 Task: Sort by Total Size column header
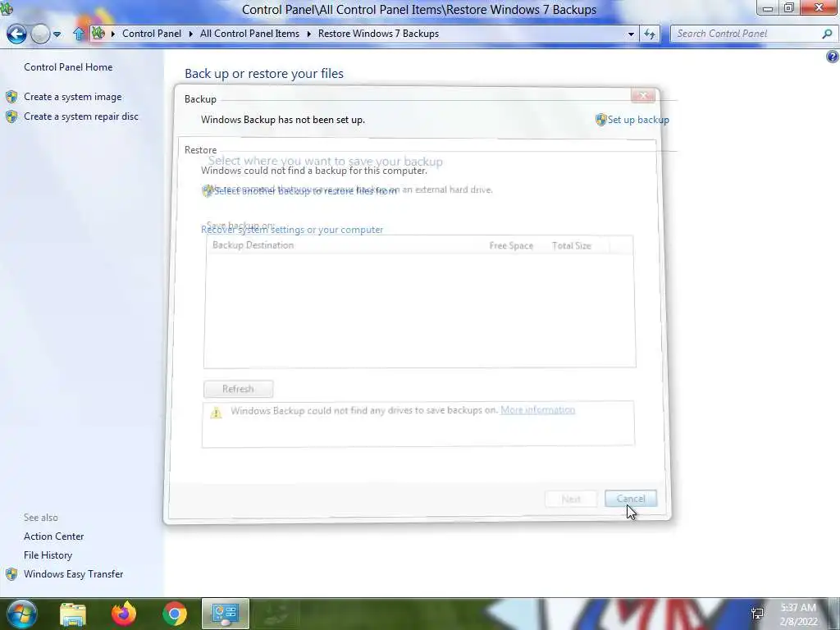(x=572, y=245)
